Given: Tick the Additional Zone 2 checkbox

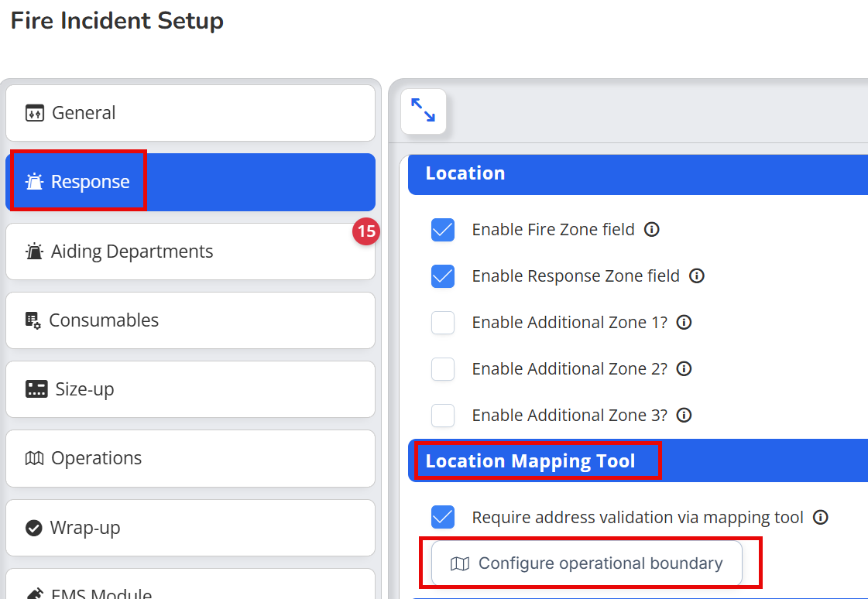Looking at the screenshot, I should (443, 369).
